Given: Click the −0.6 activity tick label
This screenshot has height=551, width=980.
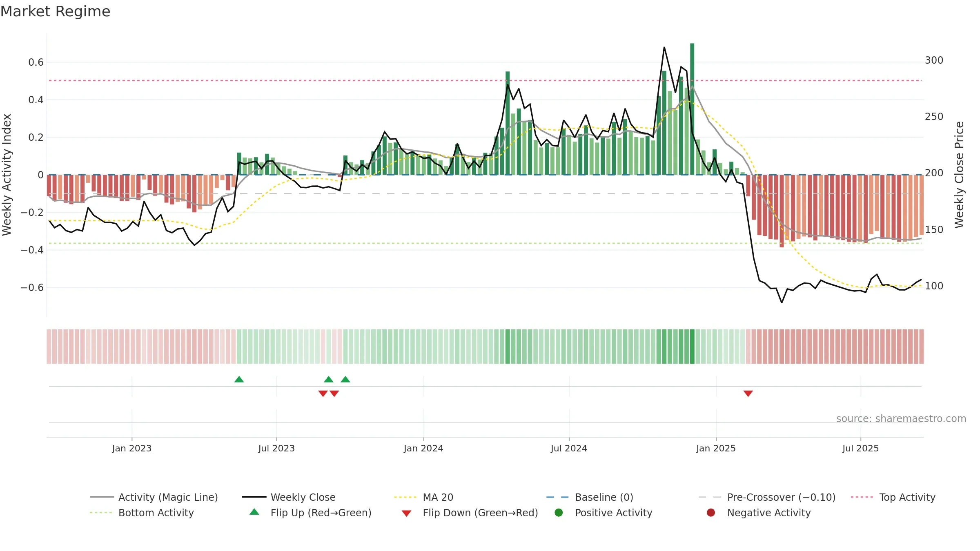Looking at the screenshot, I should point(32,288).
